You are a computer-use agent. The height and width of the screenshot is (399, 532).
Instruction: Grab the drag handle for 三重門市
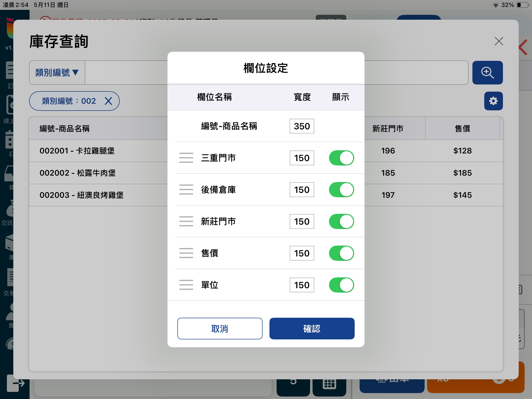186,158
